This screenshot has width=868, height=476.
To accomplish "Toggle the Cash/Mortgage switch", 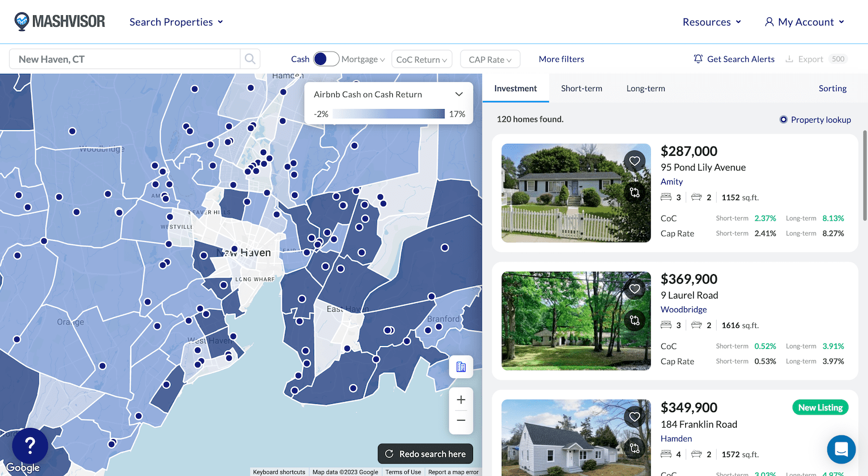I will pyautogui.click(x=326, y=59).
